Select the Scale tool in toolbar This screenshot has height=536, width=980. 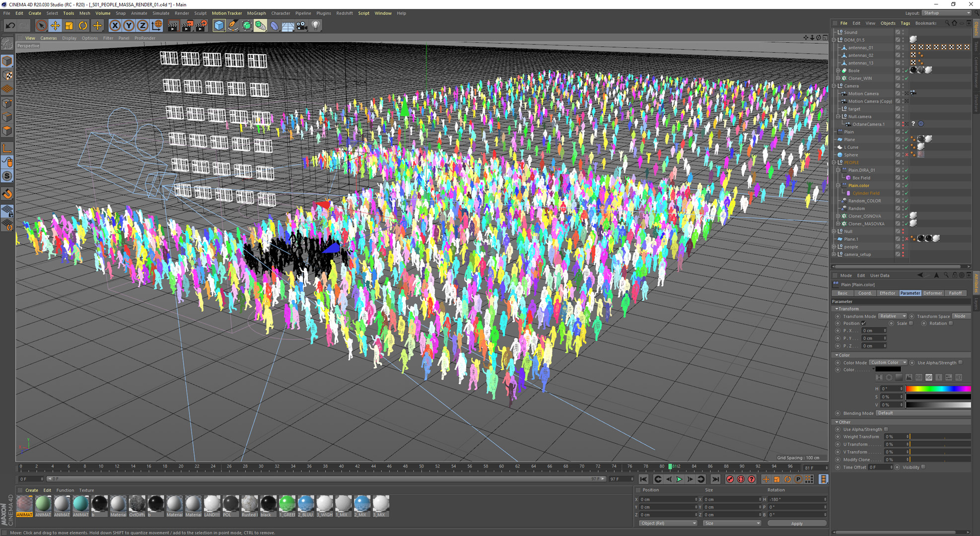[69, 25]
